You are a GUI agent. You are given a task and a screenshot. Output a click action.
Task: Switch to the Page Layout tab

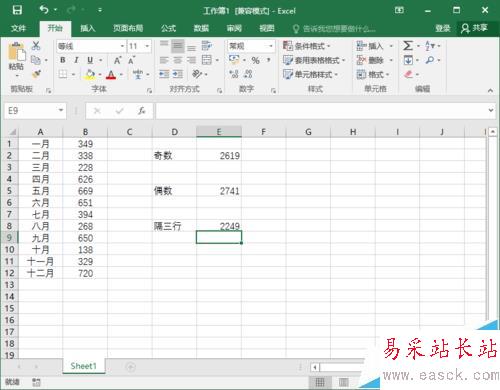coord(128,28)
